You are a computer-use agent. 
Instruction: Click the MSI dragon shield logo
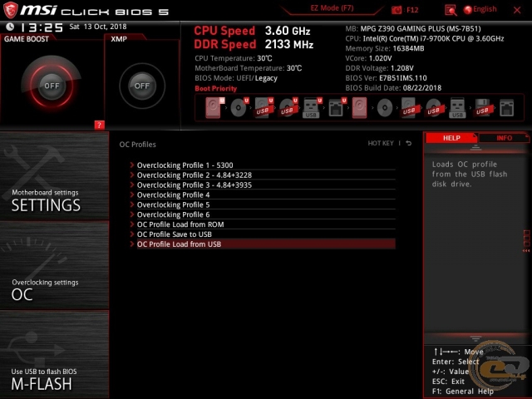10,10
